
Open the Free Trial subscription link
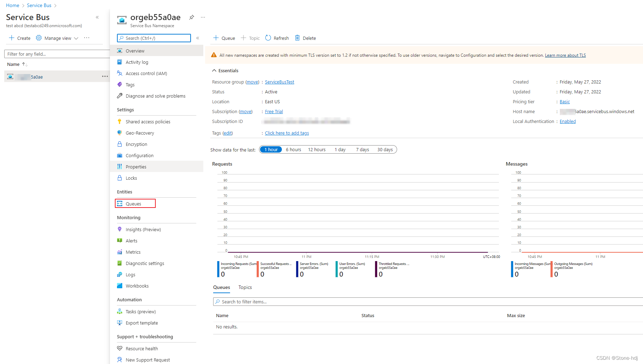click(274, 111)
